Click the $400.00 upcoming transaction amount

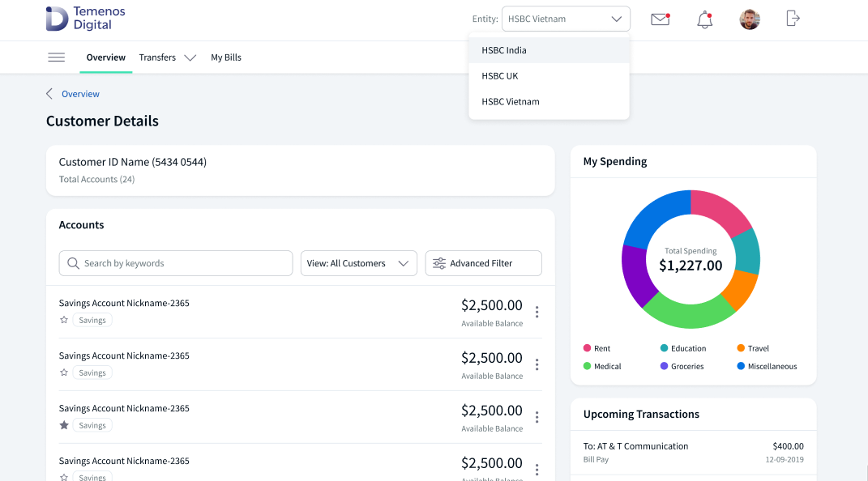click(x=788, y=446)
